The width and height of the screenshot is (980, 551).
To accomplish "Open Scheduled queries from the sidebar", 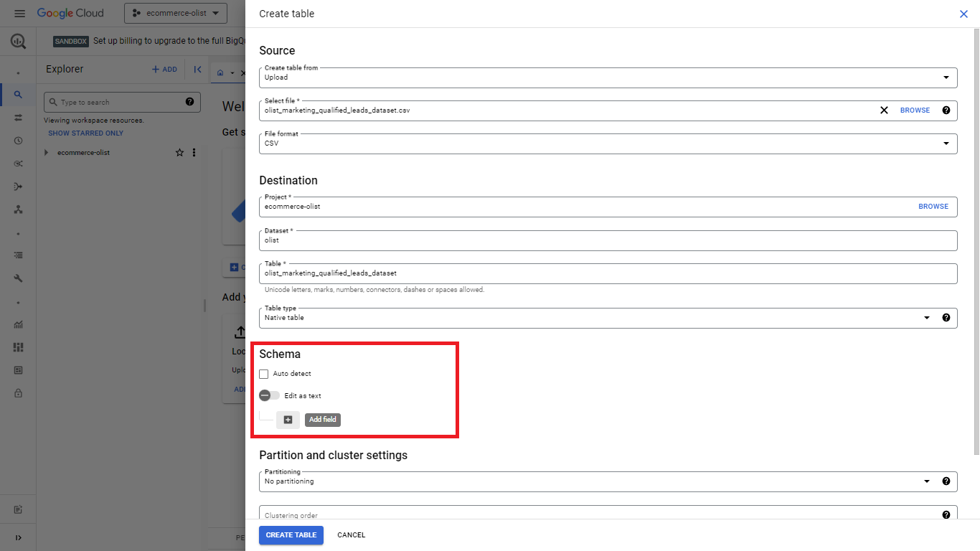I will tap(18, 141).
